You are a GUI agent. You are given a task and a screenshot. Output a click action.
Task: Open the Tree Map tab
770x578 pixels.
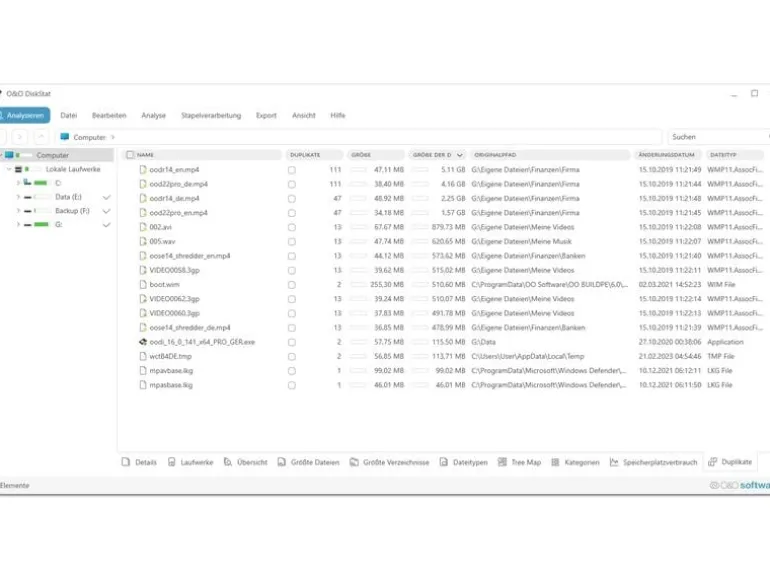(520, 462)
